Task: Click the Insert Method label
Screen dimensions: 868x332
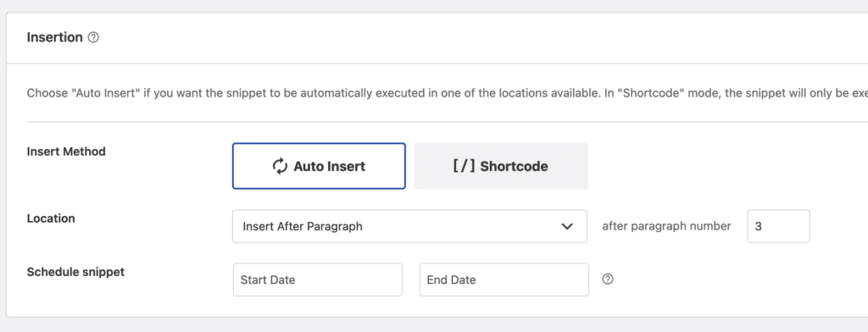Action: click(66, 151)
